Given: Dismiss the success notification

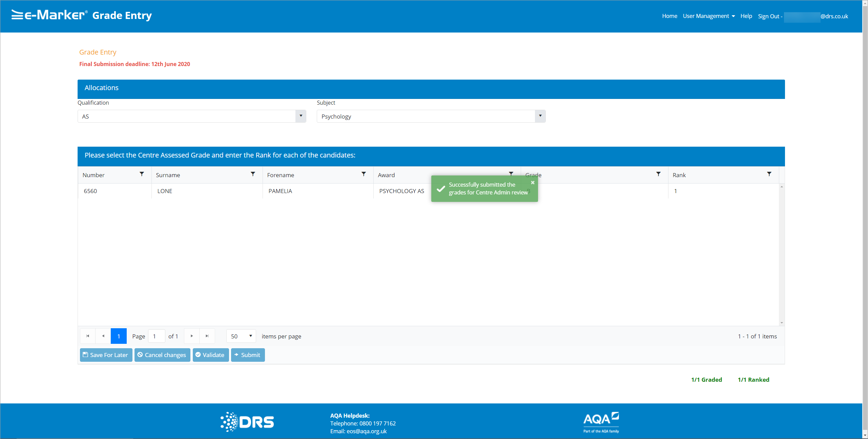Looking at the screenshot, I should [533, 183].
